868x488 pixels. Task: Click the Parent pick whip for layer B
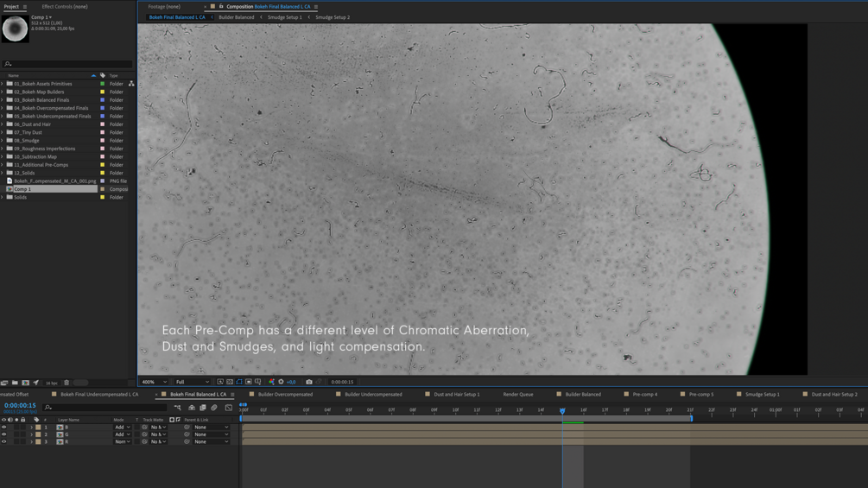(187, 428)
